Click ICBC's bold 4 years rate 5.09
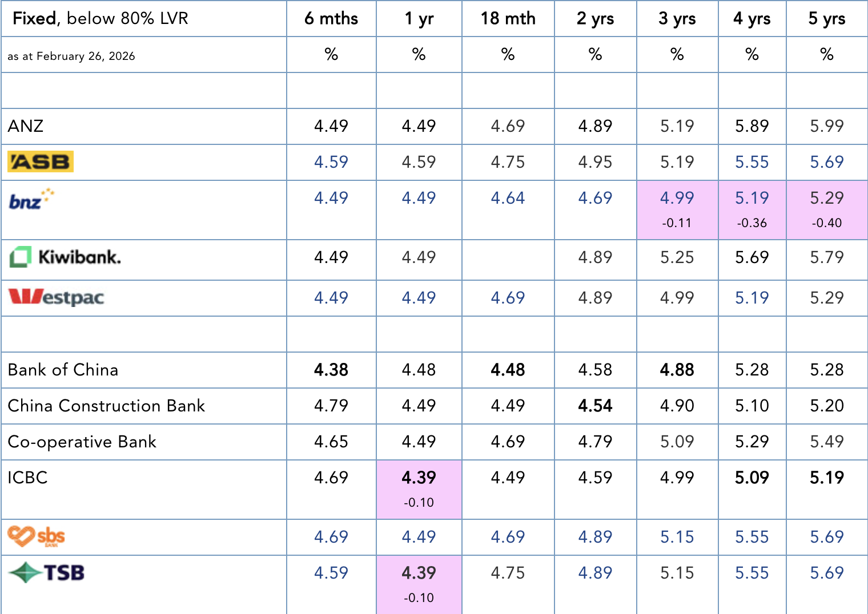Viewport: 868px width, 614px height. 752,478
